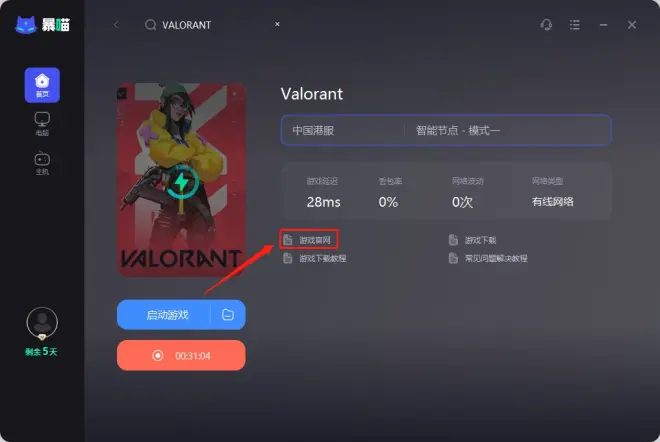Screen dimensions: 660x442
Task: Open the list menu icon in title bar
Action: pyautogui.click(x=575, y=25)
